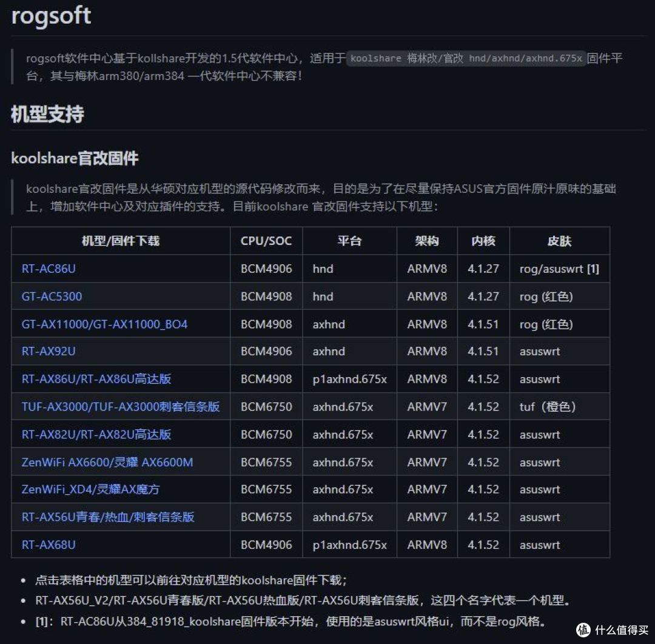
Task: Click the koolshare 梅林改/官改 code snippet
Action: point(466,58)
